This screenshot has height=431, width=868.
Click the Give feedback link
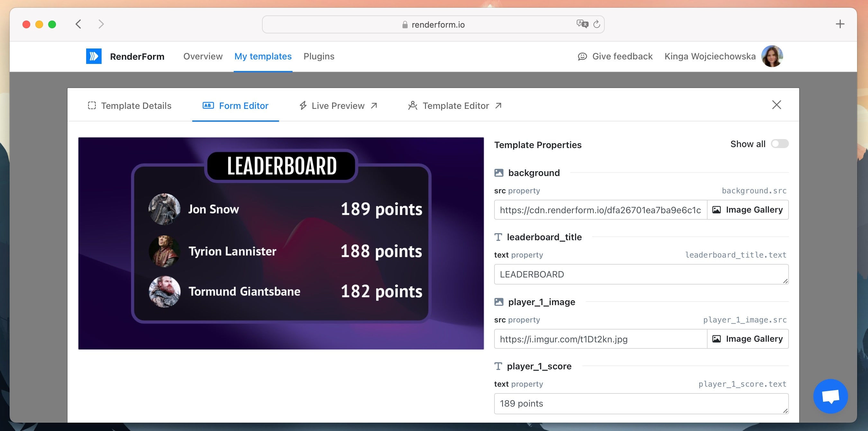click(x=615, y=56)
